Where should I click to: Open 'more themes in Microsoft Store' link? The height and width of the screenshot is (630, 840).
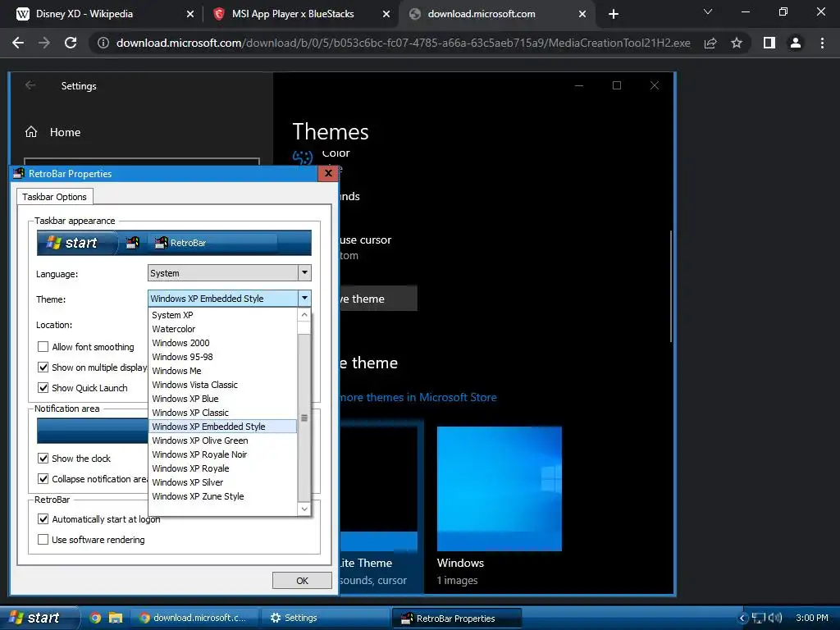418,398
